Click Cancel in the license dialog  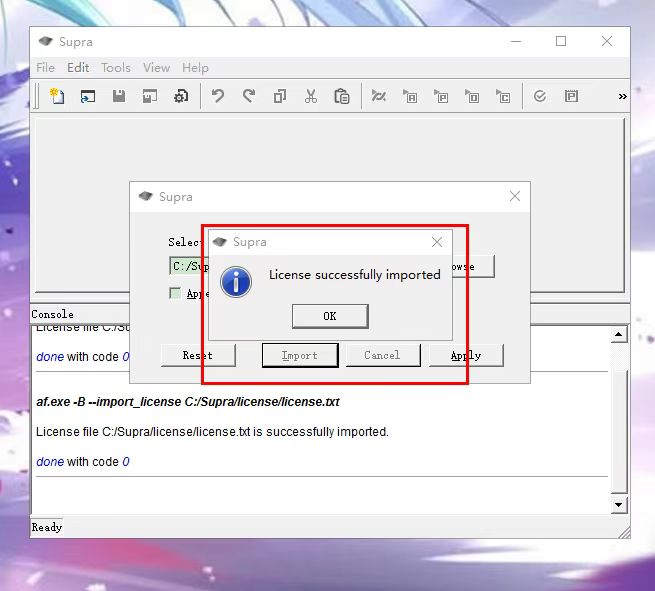point(383,355)
